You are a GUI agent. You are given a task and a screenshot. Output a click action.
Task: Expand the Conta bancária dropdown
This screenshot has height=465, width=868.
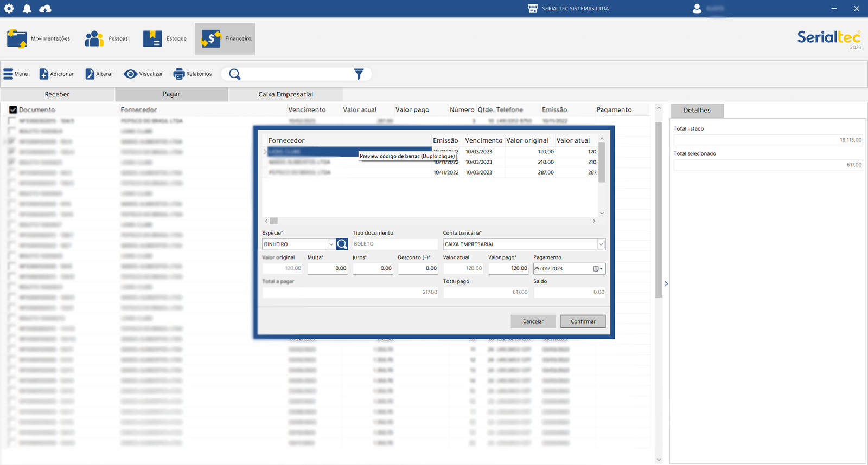[601, 244]
